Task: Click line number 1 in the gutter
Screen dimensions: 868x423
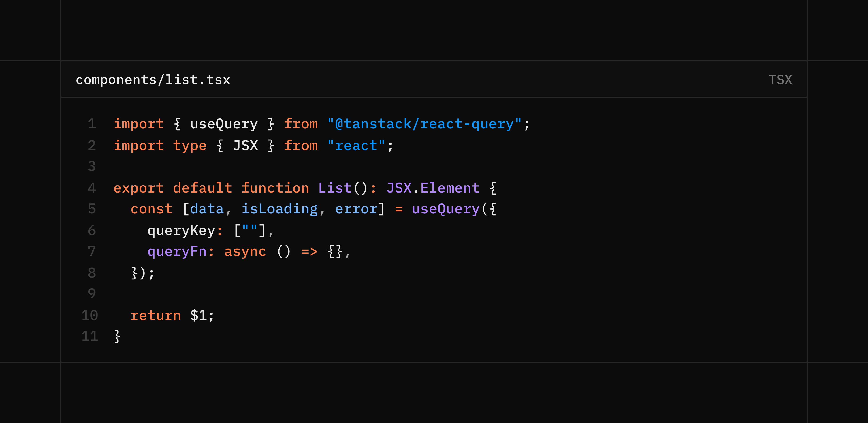Action: pos(91,123)
